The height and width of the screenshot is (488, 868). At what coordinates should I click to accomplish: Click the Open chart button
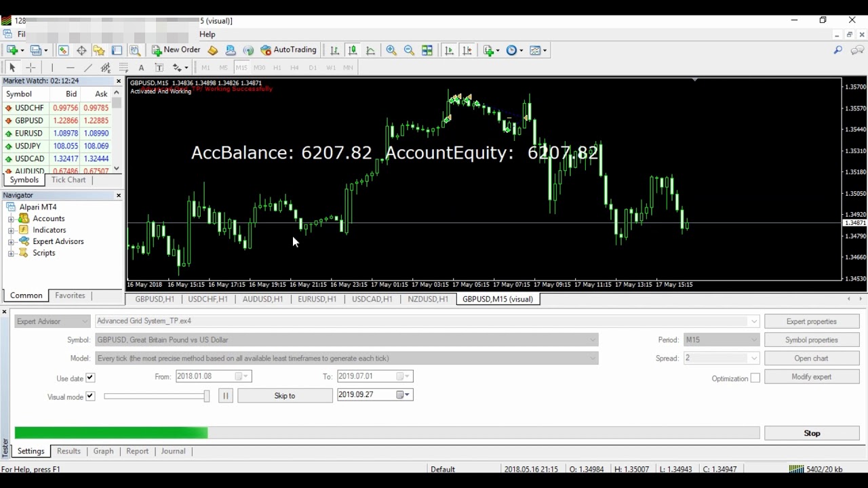point(812,358)
